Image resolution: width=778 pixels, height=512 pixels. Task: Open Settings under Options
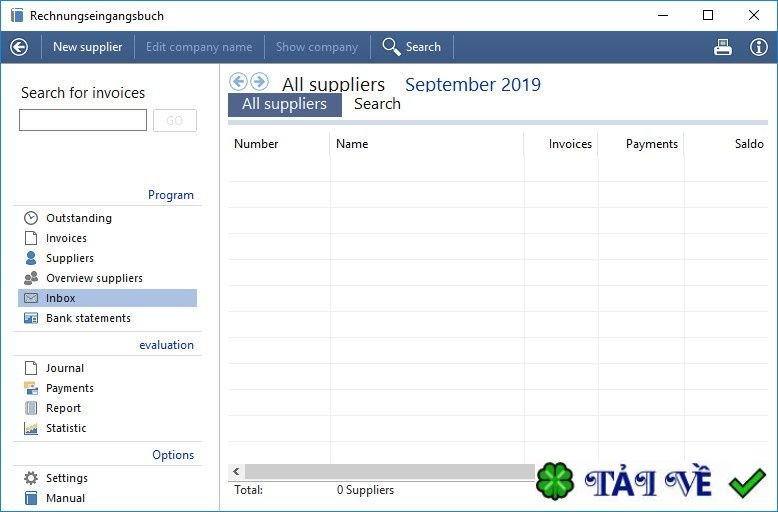(67, 478)
